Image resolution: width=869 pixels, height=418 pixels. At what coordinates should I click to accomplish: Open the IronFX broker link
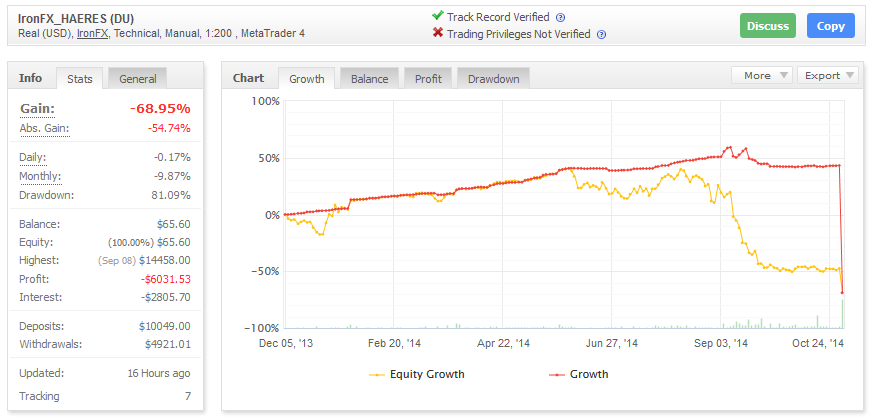coord(92,34)
